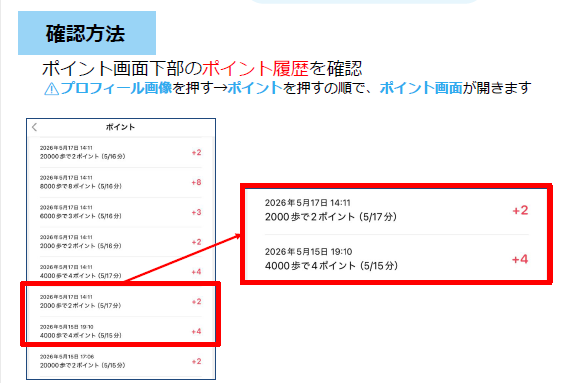The image size is (562, 383).
Task: Click the blue プロフィール画像 text
Action: click(116, 88)
